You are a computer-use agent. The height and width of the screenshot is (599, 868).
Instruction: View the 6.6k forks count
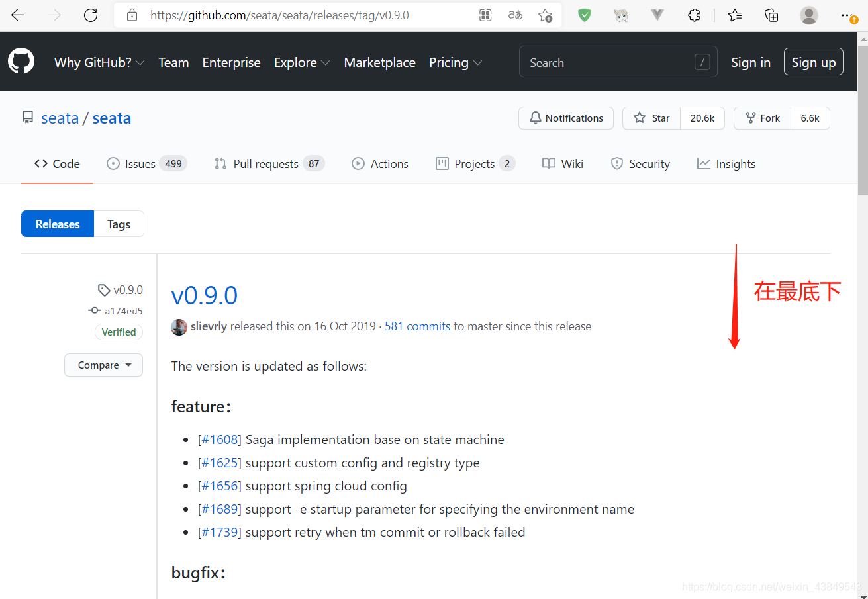pos(810,118)
